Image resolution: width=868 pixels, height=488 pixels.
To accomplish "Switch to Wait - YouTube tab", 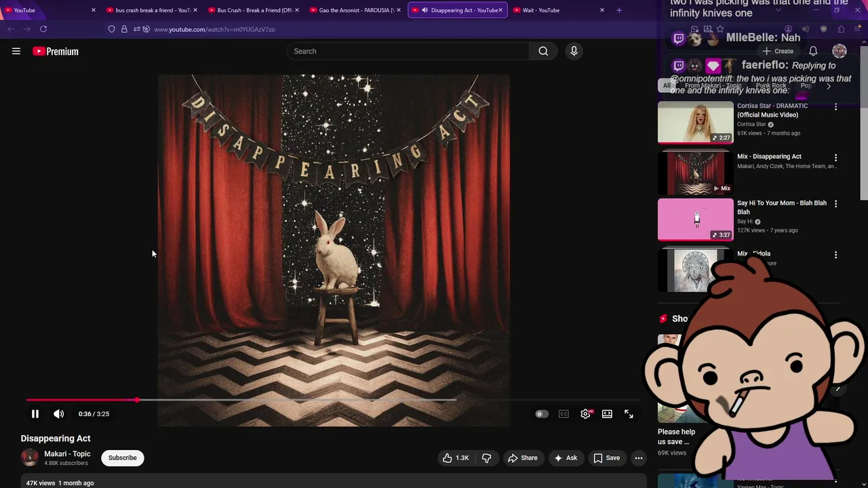I will coord(557,10).
